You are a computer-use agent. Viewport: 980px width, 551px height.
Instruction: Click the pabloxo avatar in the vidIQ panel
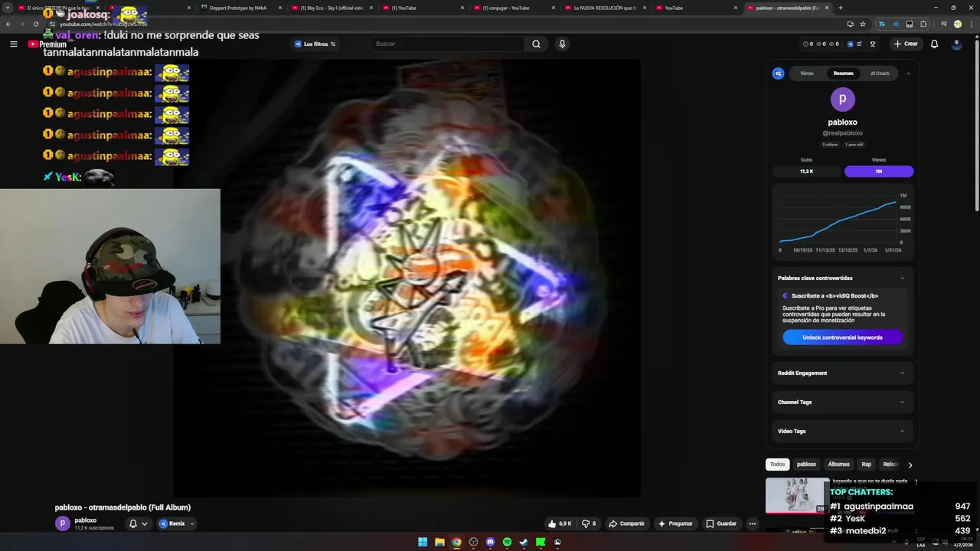click(x=842, y=99)
